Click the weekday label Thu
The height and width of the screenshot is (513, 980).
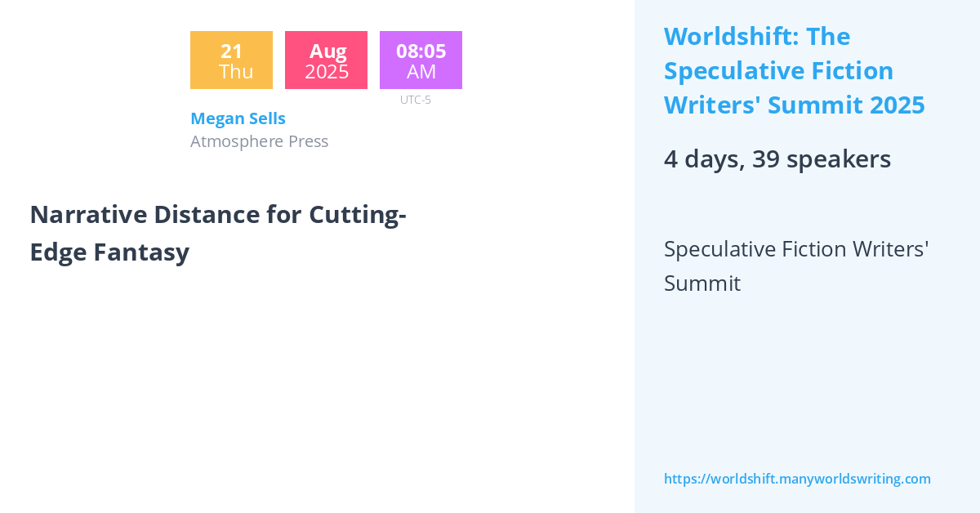click(x=236, y=72)
